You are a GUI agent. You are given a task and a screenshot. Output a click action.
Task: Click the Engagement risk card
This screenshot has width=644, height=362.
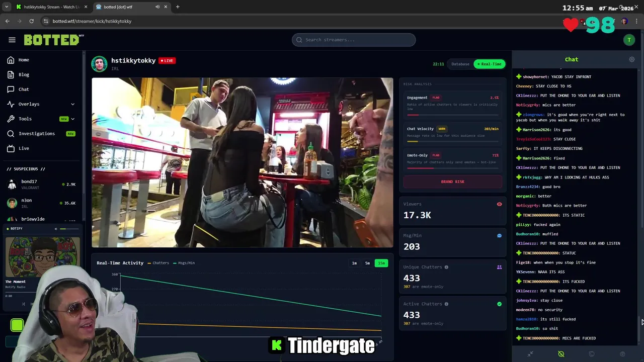pos(453,105)
